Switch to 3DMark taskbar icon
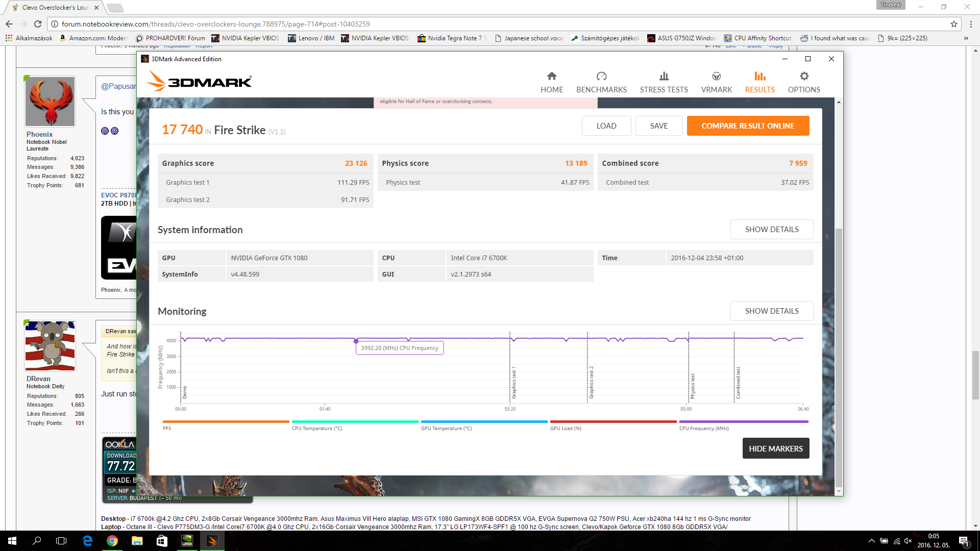The height and width of the screenshot is (551, 980). pyautogui.click(x=212, y=541)
